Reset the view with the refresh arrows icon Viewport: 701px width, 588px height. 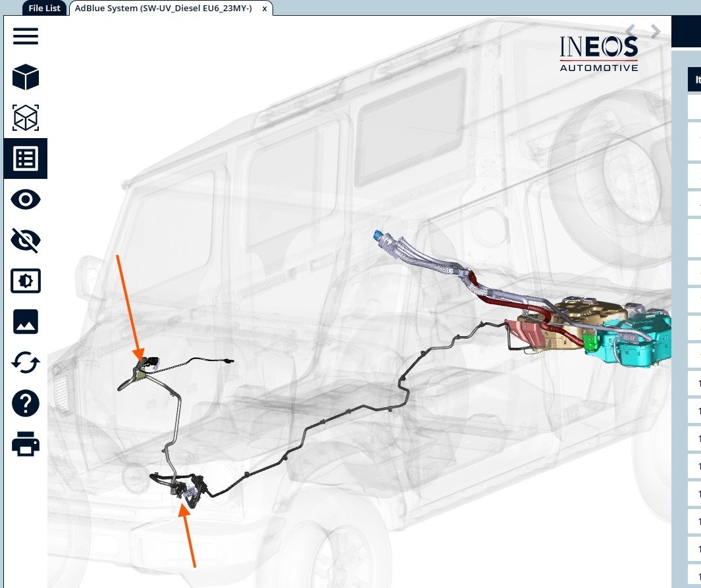pyautogui.click(x=26, y=362)
